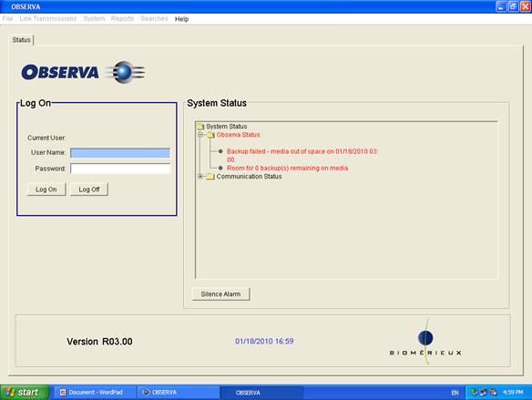532x400 pixels.
Task: Focus the Password input field
Action: pos(120,169)
